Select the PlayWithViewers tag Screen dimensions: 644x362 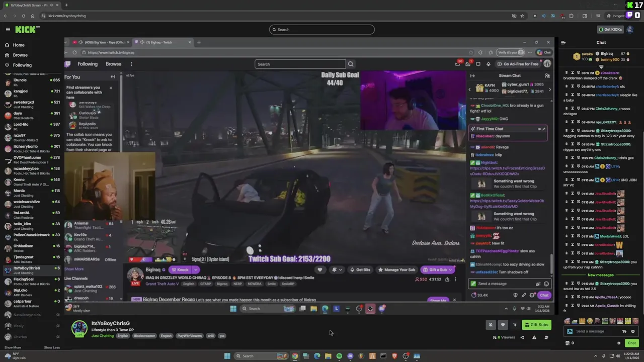pyautogui.click(x=189, y=336)
